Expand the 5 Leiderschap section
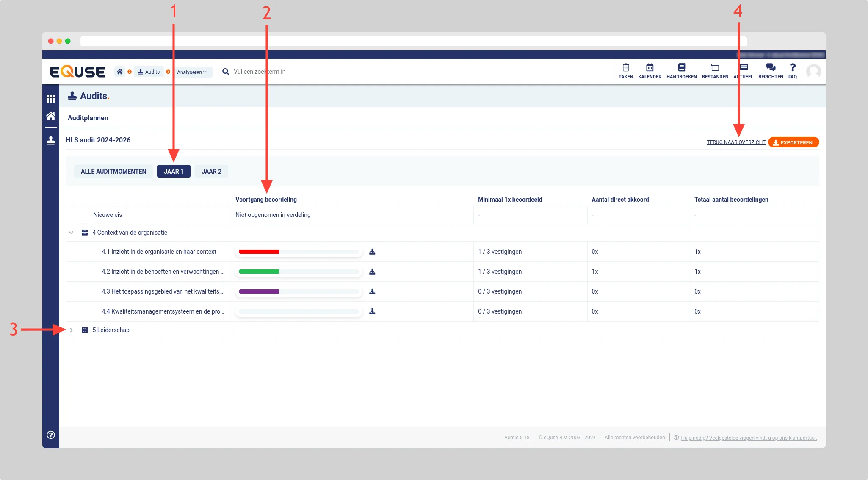 click(x=71, y=330)
